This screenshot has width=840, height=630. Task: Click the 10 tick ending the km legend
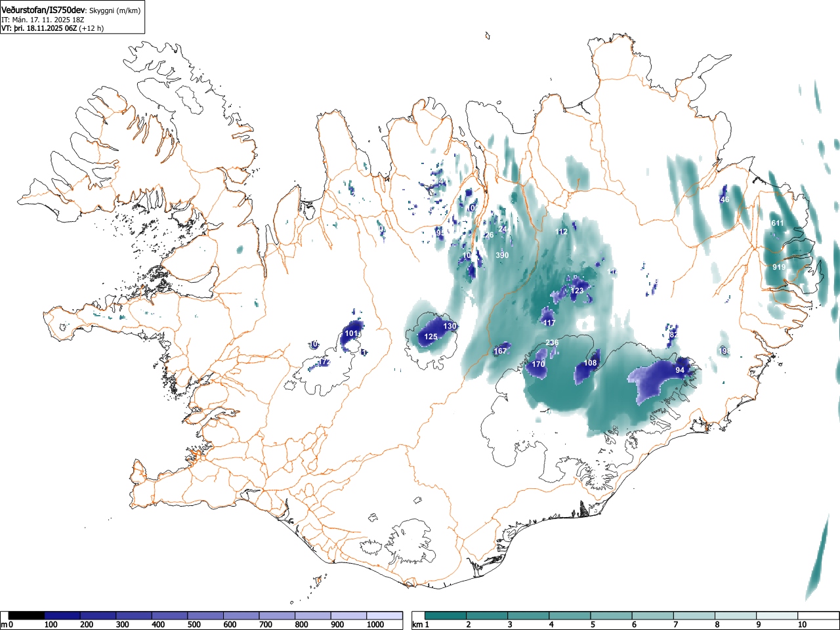click(802, 625)
